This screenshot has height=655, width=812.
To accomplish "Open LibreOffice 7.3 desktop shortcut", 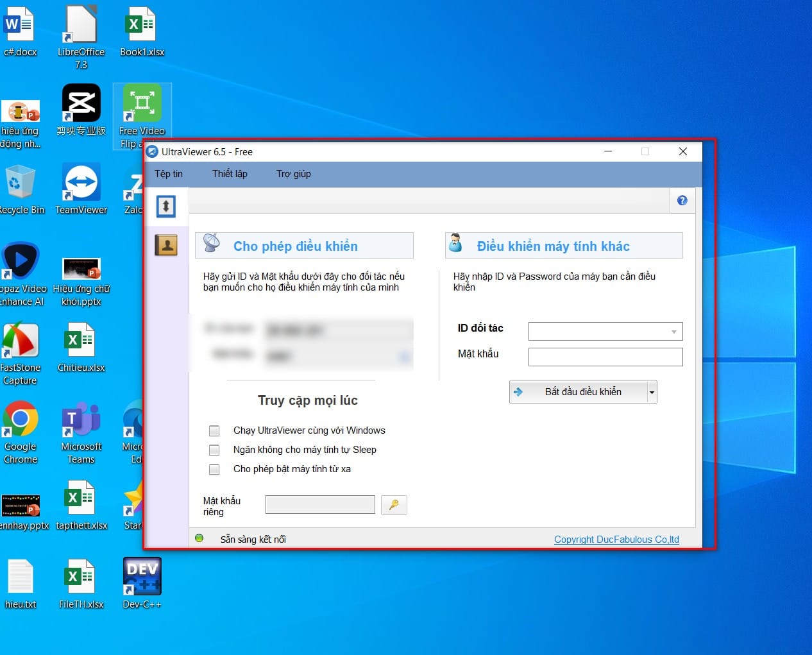I will click(x=81, y=37).
